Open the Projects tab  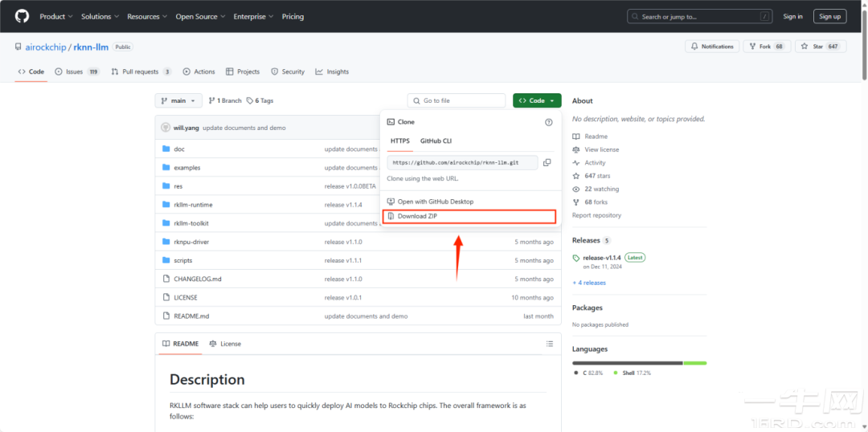pos(243,72)
